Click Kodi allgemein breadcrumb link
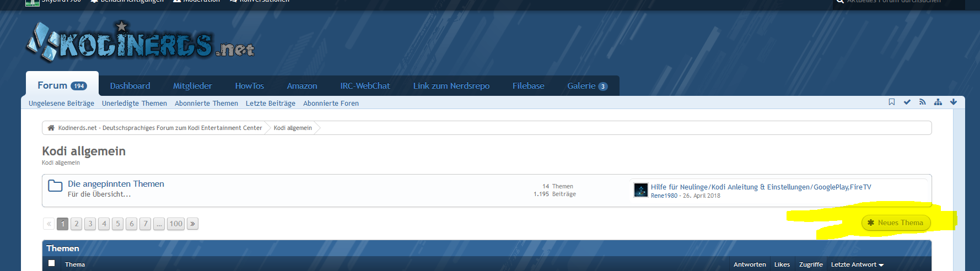Viewport: 980px width, 271px height. pyautogui.click(x=293, y=128)
